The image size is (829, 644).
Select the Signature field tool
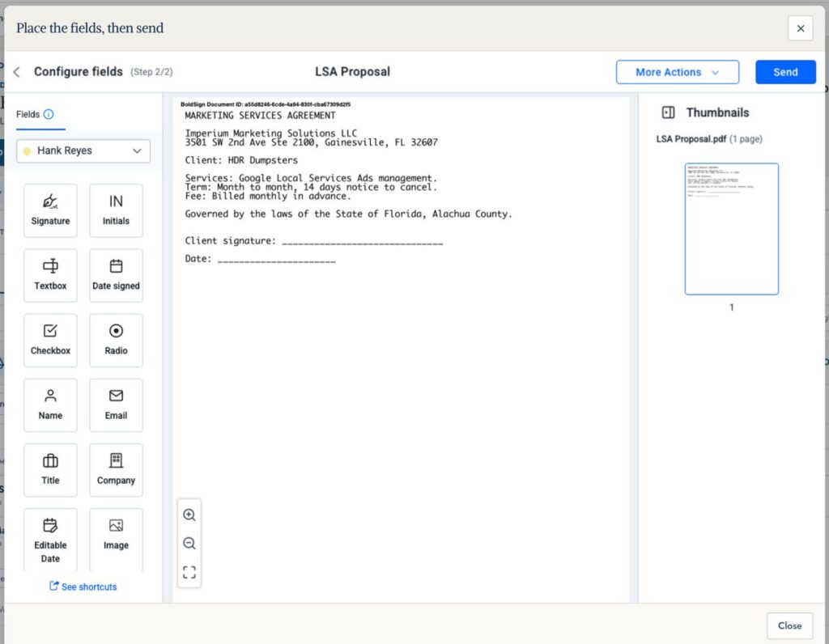50,210
